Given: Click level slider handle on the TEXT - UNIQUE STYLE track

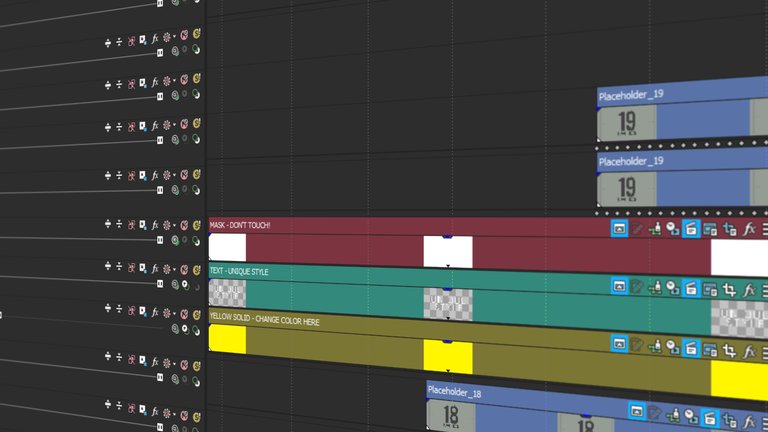Looking at the screenshot, I should 160,284.
